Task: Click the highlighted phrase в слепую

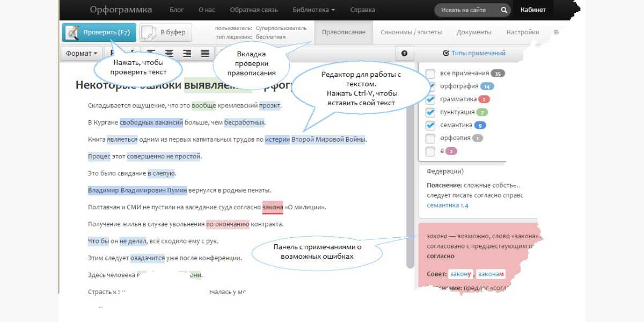Action: [162, 173]
